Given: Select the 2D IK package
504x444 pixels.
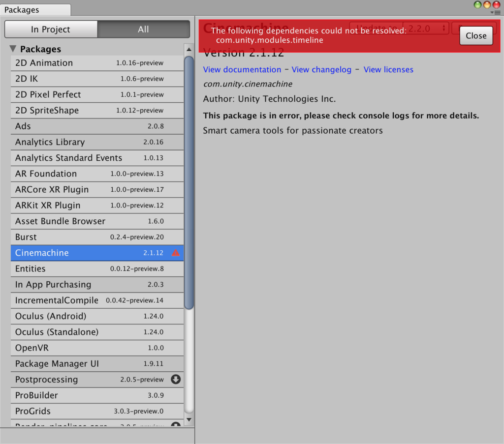Looking at the screenshot, I should pyautogui.click(x=97, y=79).
